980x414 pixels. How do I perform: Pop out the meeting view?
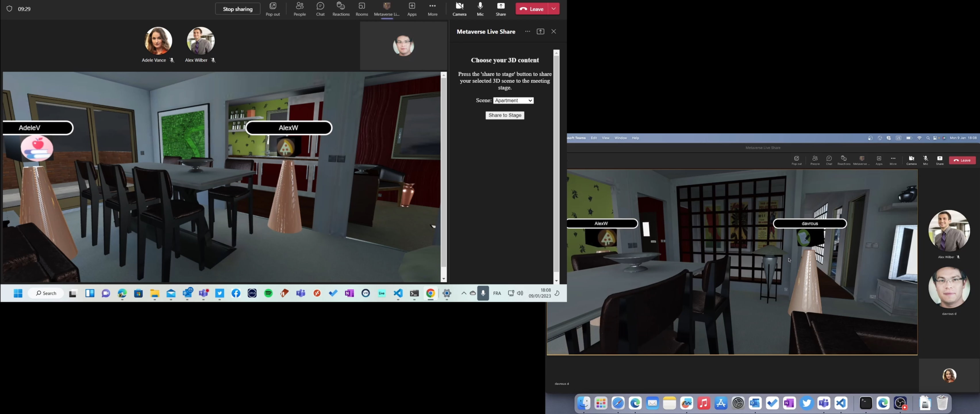point(272,8)
